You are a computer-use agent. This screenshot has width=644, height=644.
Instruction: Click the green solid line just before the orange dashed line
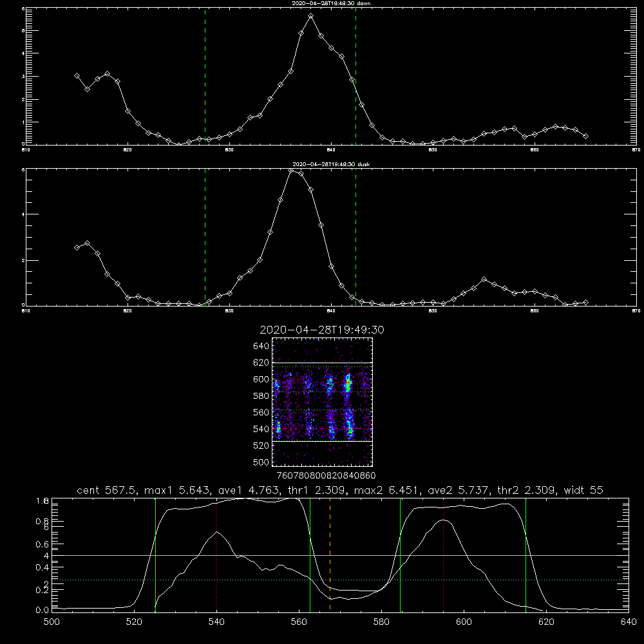(x=310, y=555)
